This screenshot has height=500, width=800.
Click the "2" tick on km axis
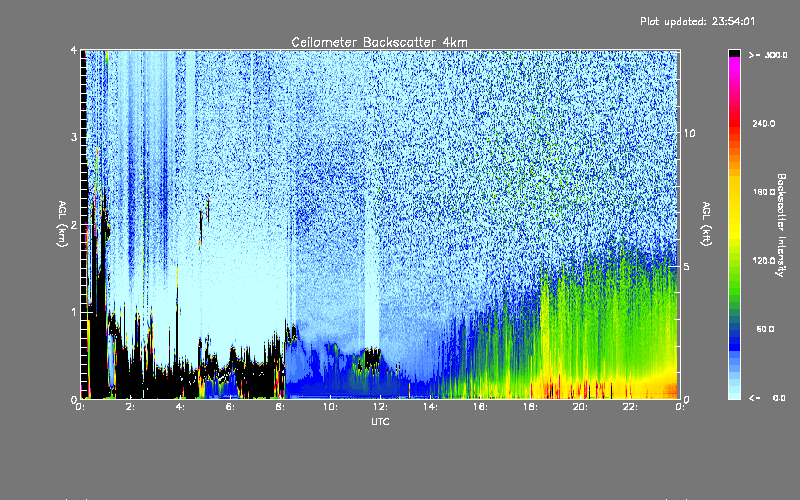[74, 224]
